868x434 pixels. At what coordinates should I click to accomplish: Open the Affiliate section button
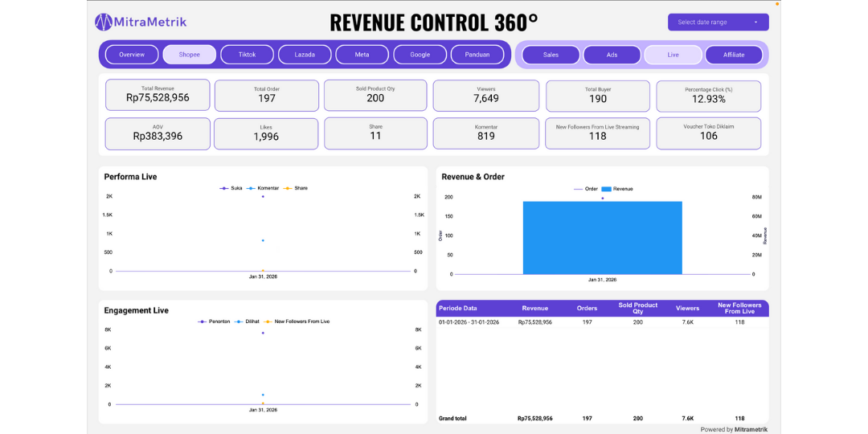(x=734, y=55)
